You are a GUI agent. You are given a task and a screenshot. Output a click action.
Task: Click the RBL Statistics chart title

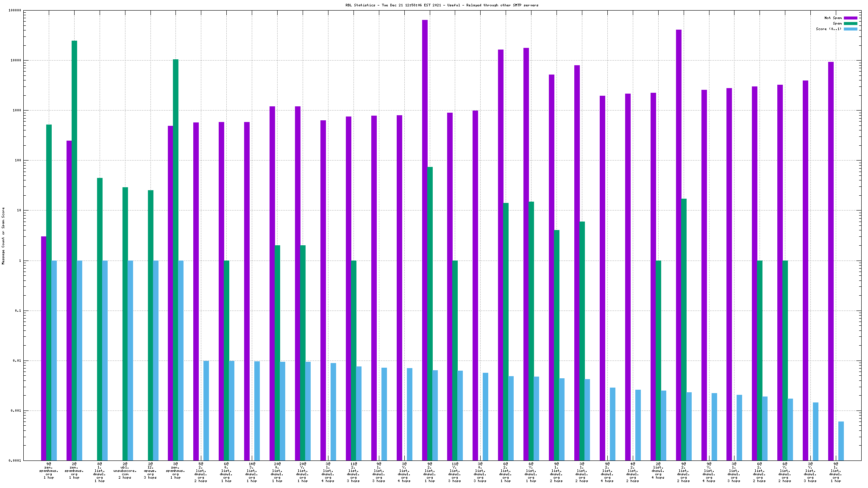[442, 5]
